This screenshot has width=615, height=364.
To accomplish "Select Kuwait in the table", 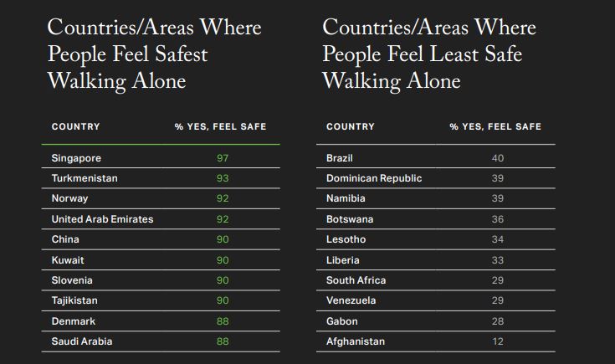I will coord(68,260).
